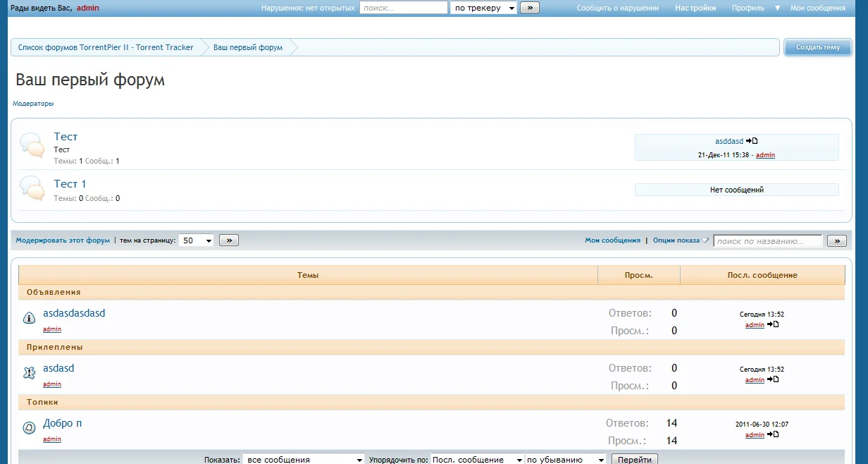Open the Профиль dropdown arrow
The width and height of the screenshot is (868, 464).
click(x=778, y=8)
